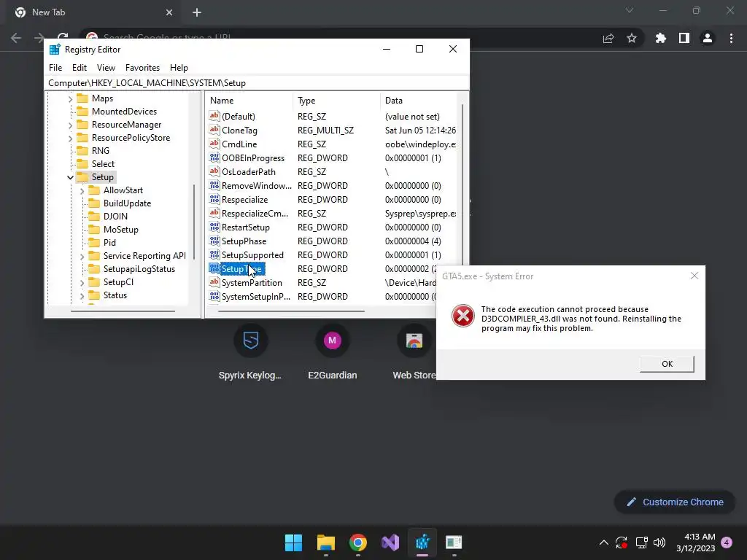
Task: Click the taskbar volume icon
Action: coord(659,542)
